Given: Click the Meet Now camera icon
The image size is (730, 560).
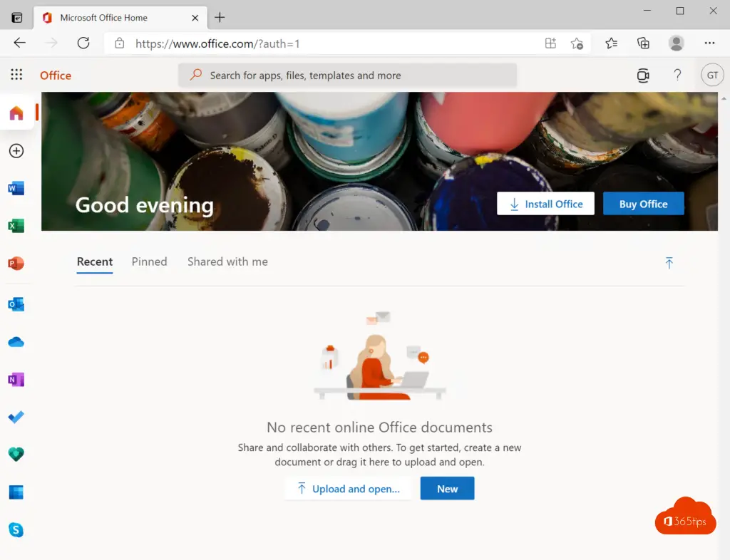Looking at the screenshot, I should [x=643, y=76].
